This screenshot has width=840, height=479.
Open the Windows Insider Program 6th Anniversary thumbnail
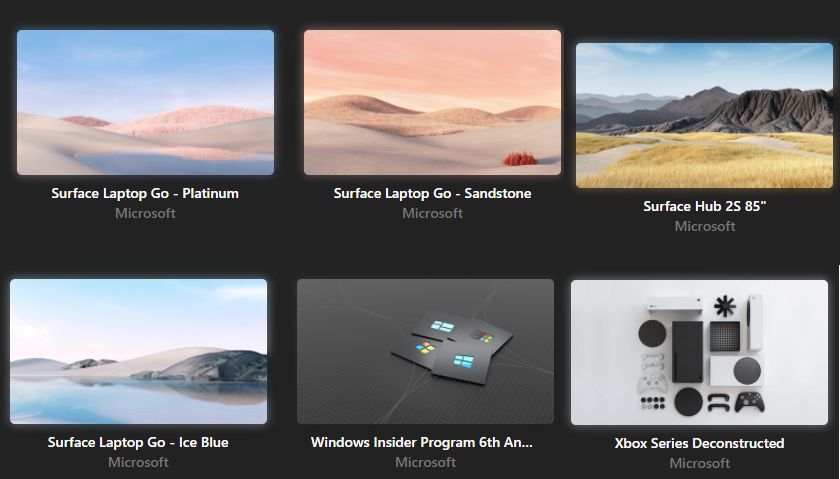point(425,351)
